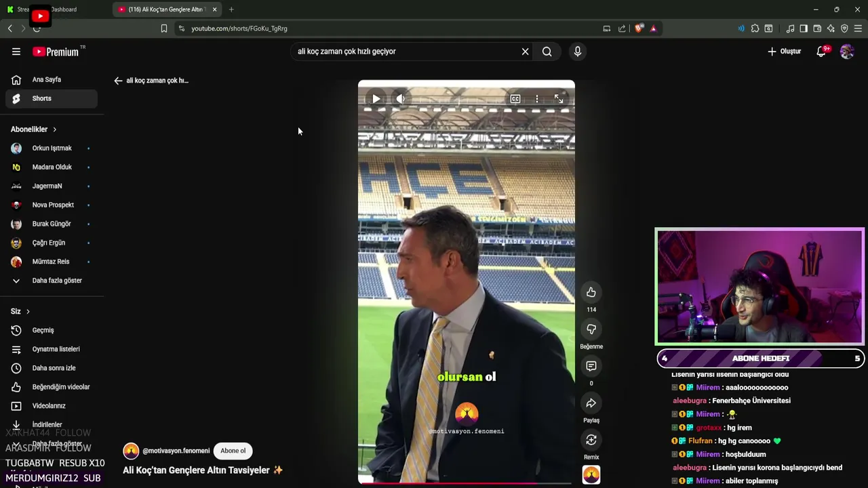
Task: Open the Madara Olduk channel
Action: (52, 167)
